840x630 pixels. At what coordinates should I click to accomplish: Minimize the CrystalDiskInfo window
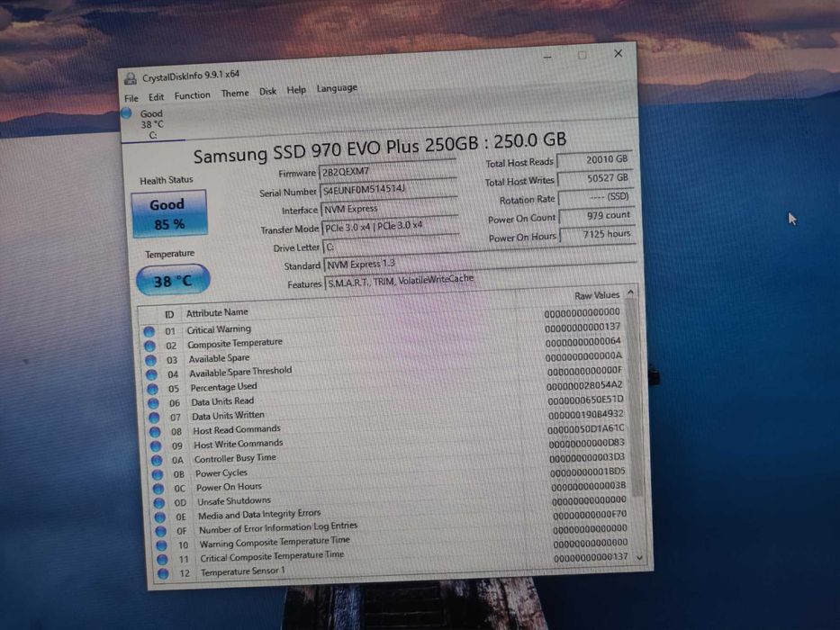click(547, 56)
